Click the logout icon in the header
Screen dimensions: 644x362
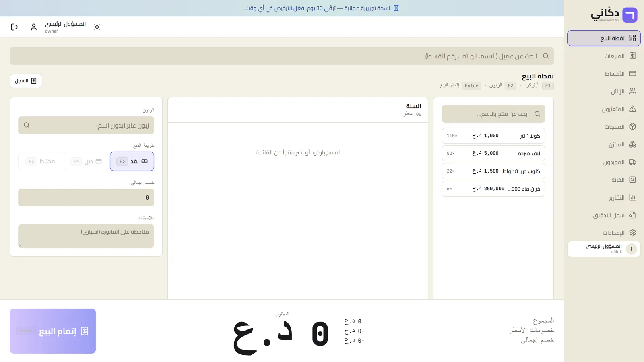(14, 27)
